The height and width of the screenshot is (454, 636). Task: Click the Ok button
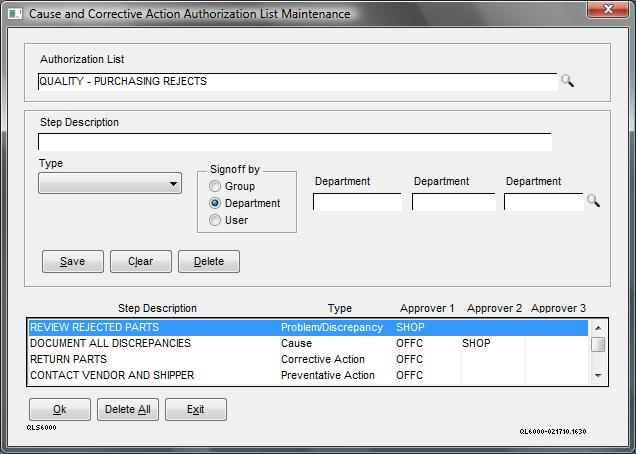[60, 409]
